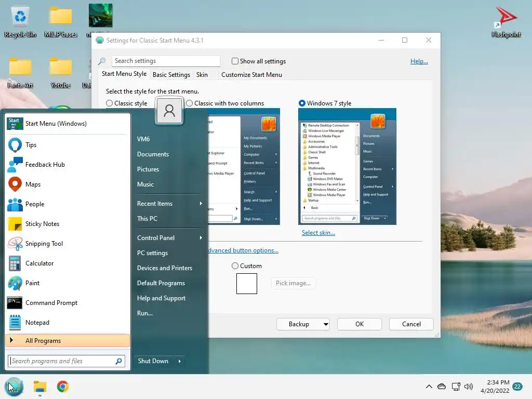Image resolution: width=532 pixels, height=399 pixels.
Task: Open the Help... link
Action: pos(419,61)
